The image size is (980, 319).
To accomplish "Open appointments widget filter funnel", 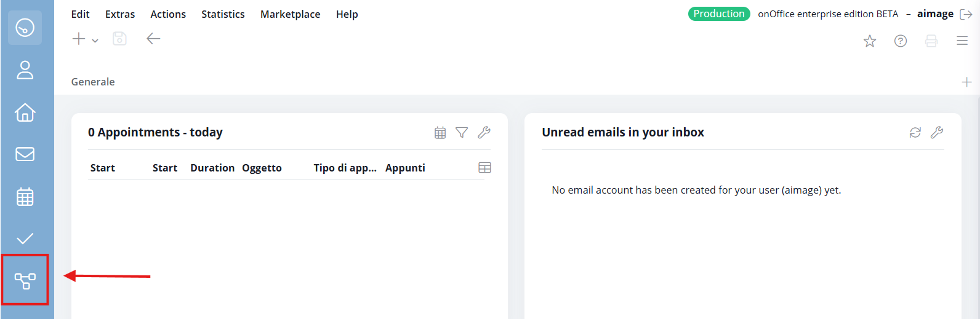I will click(x=462, y=132).
